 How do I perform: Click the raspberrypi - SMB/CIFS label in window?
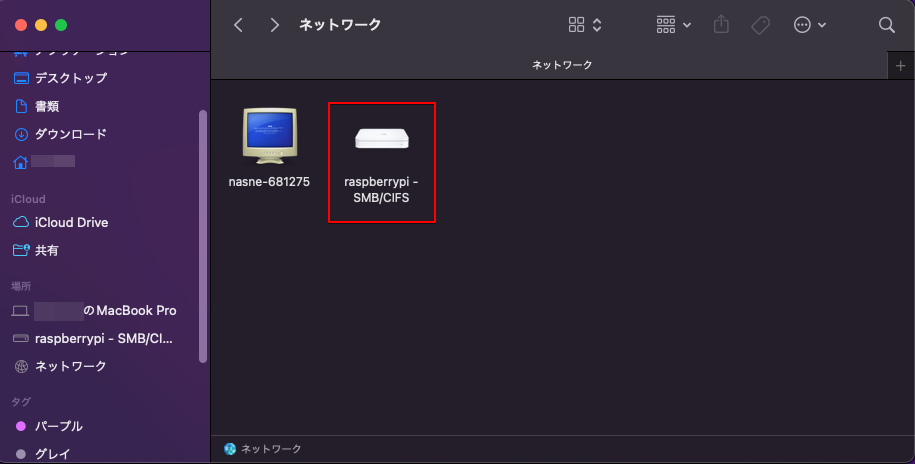click(381, 190)
